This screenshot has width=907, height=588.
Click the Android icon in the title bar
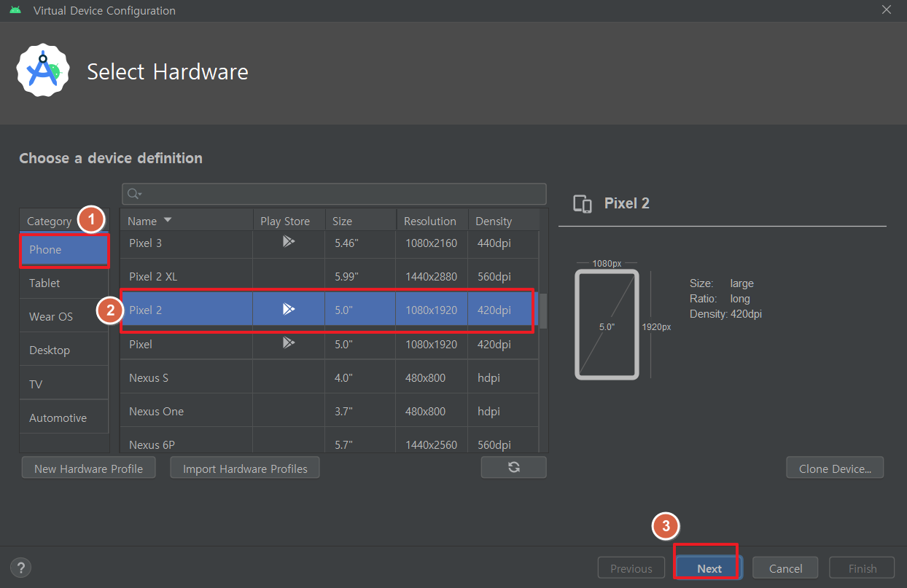click(15, 10)
